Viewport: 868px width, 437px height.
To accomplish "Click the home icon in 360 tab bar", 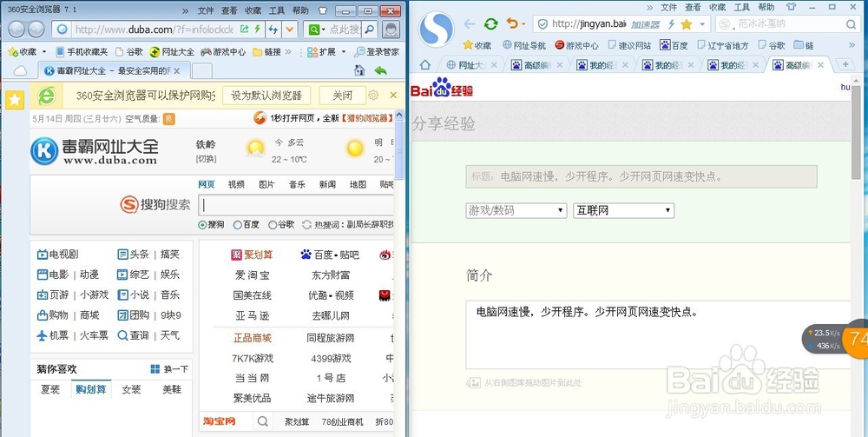I will 359,70.
